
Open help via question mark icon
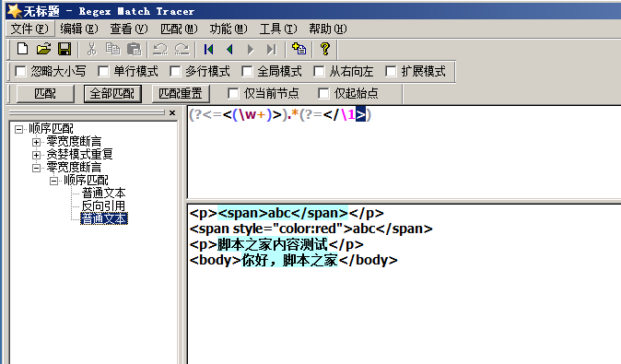point(325,49)
